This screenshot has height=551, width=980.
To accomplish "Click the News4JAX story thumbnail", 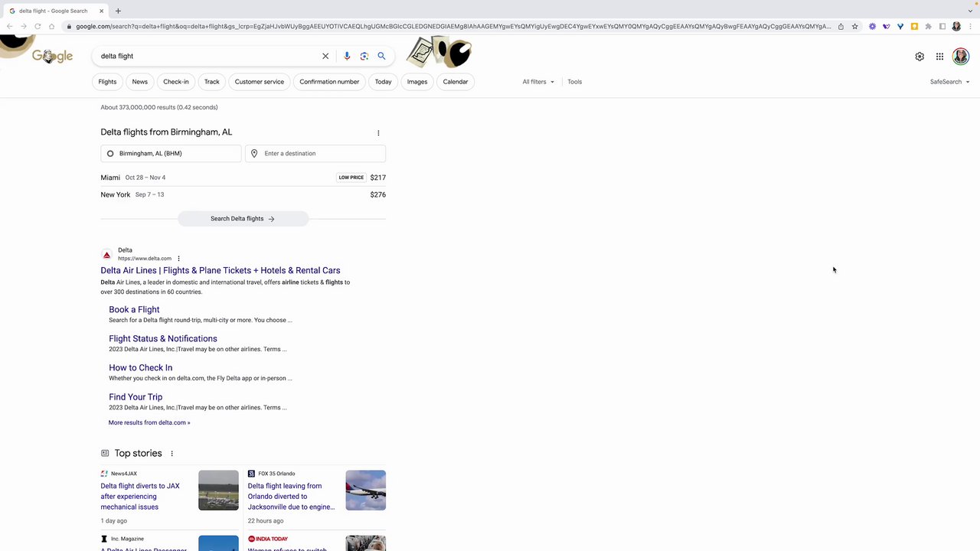I will tap(218, 491).
